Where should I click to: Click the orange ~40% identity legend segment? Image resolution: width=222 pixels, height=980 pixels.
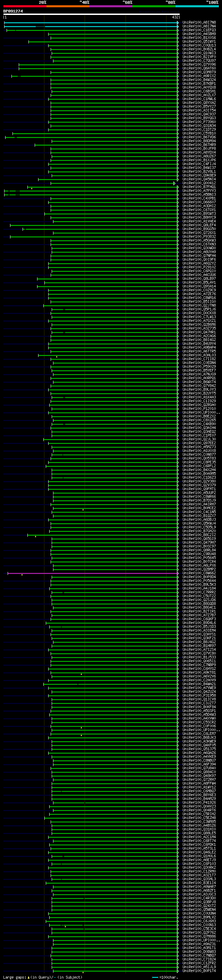click(68, 6)
